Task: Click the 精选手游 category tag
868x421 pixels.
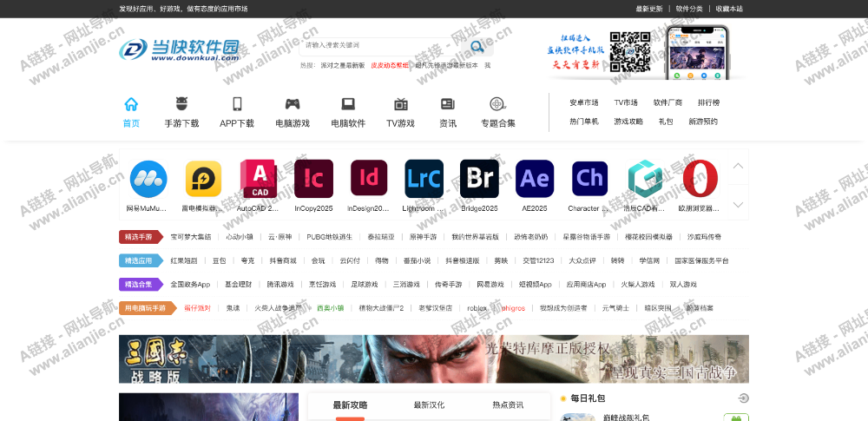Action: [141, 237]
